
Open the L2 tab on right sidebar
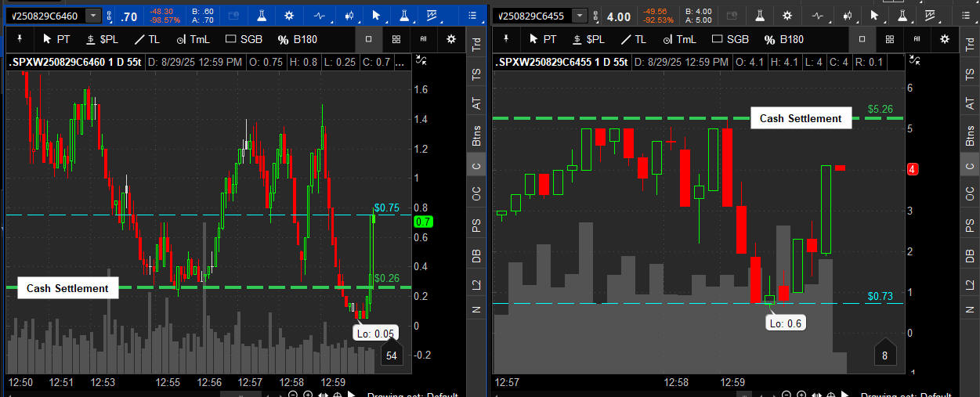point(969,285)
